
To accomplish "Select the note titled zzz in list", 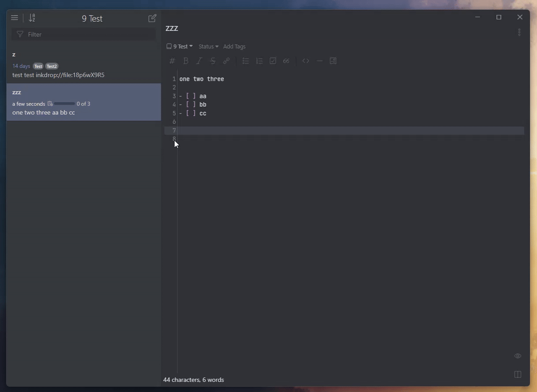I will tap(84, 102).
